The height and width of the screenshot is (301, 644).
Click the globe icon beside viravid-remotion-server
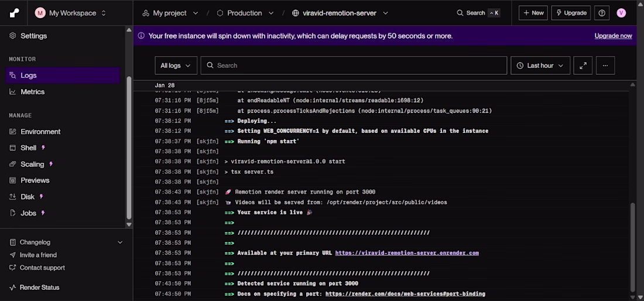[295, 13]
